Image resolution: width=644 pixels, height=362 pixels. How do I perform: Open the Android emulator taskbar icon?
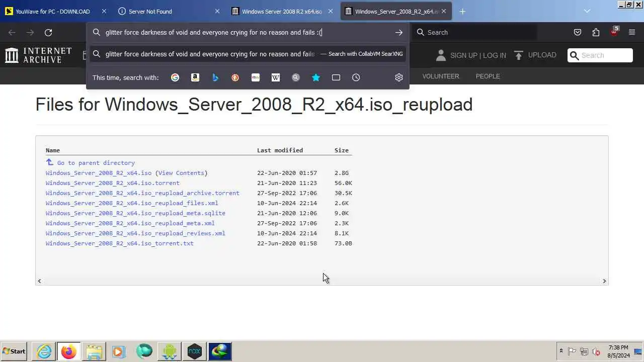pos(170,351)
